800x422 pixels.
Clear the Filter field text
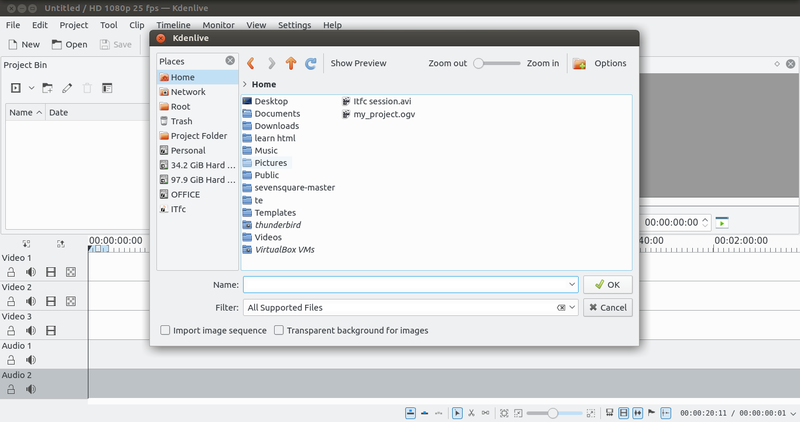coord(561,308)
